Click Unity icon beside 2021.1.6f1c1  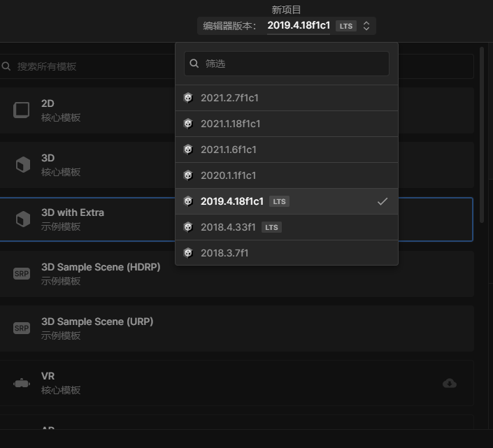click(x=188, y=150)
